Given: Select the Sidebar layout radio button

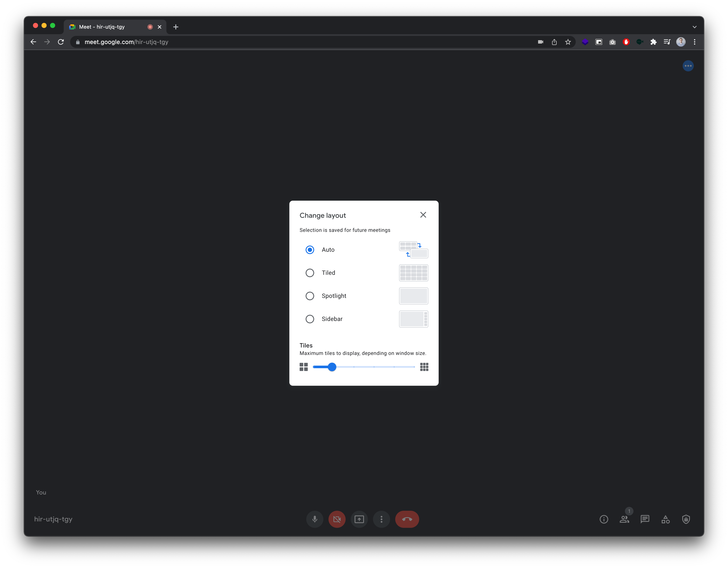Looking at the screenshot, I should 310,319.
